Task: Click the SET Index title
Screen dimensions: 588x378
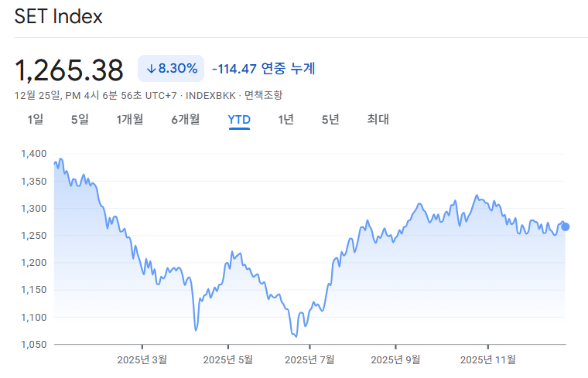Action: pos(58,17)
